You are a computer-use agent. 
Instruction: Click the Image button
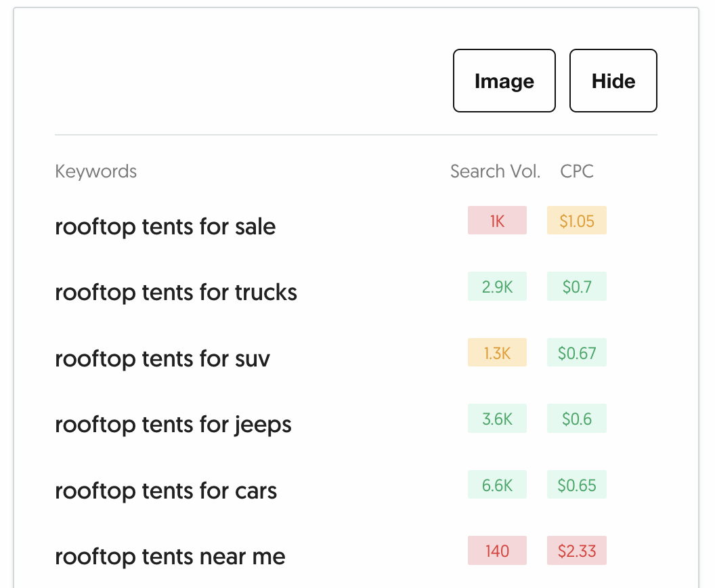point(504,81)
